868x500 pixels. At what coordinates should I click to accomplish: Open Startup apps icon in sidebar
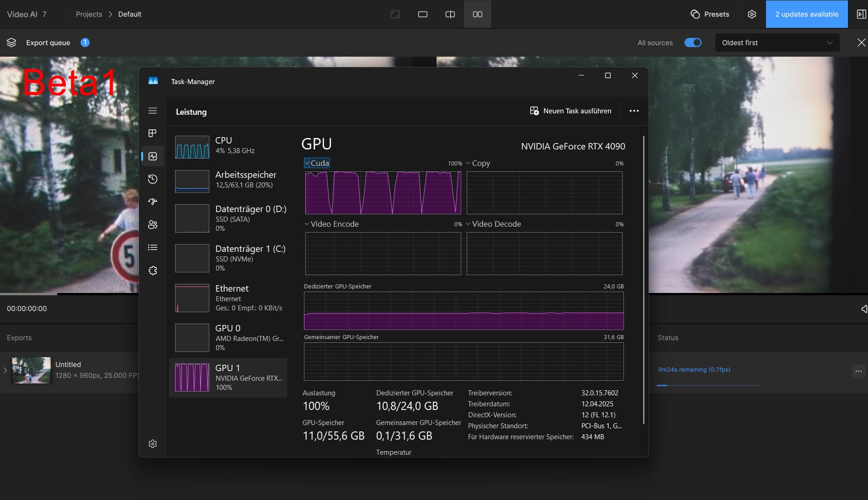153,202
